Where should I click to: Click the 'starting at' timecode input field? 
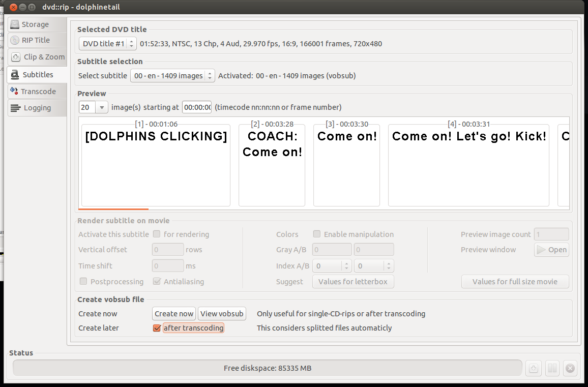click(x=197, y=107)
